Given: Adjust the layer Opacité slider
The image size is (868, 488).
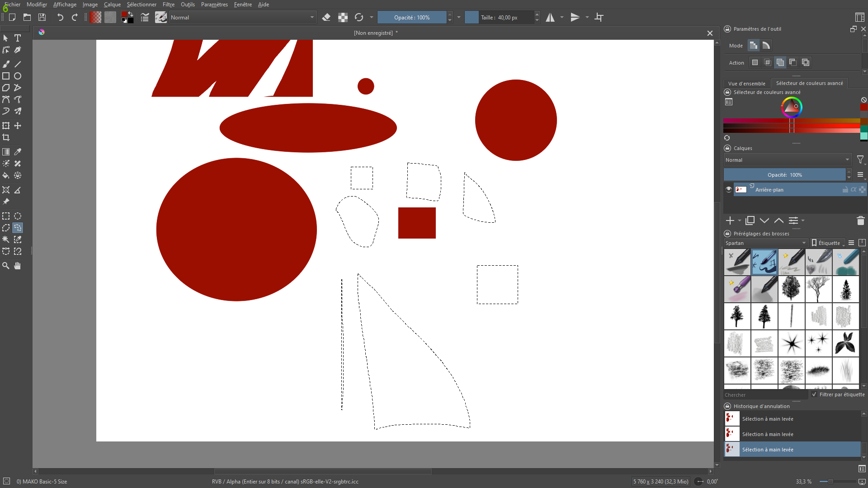Looking at the screenshot, I should pos(785,174).
